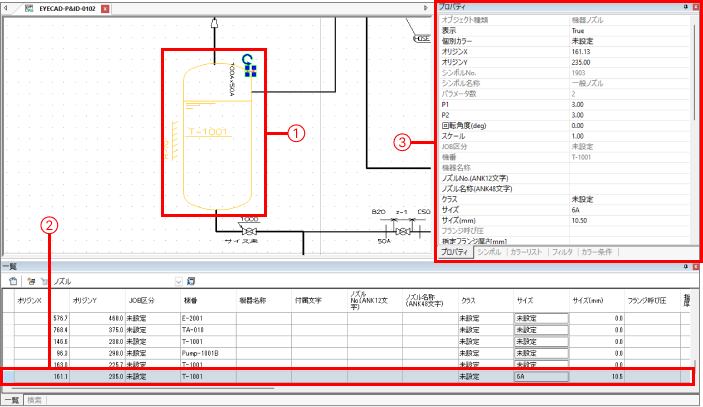Open the ノズル object type dropdown
Screen dimensions: 703x407
click(x=179, y=283)
